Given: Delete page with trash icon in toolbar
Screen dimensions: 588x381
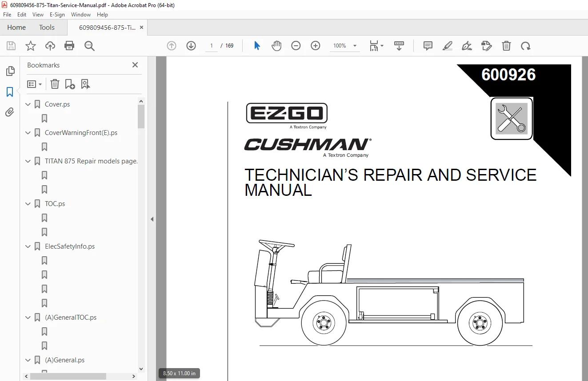Looking at the screenshot, I should tap(506, 46).
